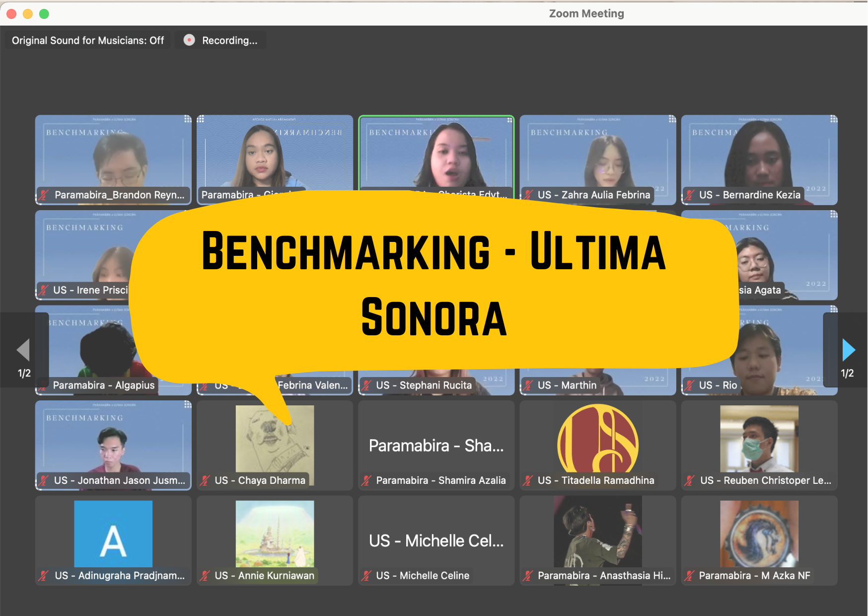The height and width of the screenshot is (616, 868).
Task: Click the Original Sound for Musicians: Off button
Action: (x=88, y=40)
